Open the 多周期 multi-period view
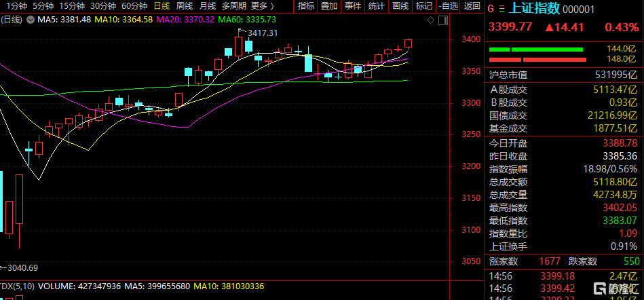644x300 pixels. point(233,6)
